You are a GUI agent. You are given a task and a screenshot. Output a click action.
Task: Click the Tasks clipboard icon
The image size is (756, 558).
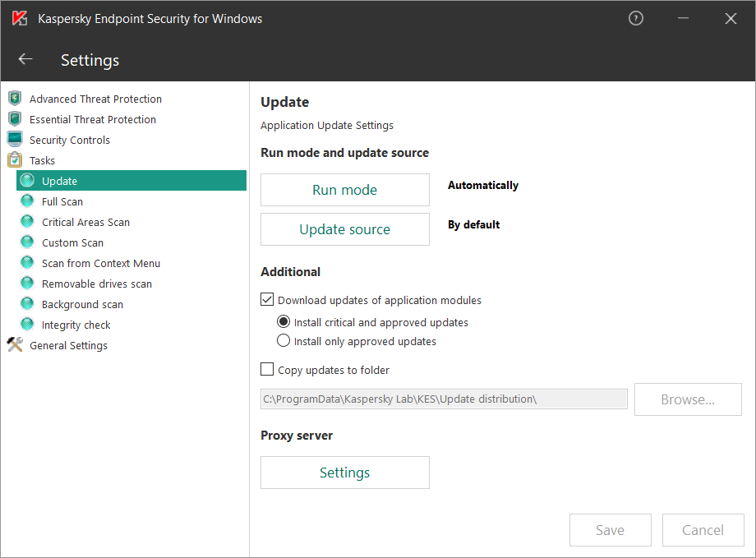pos(15,159)
